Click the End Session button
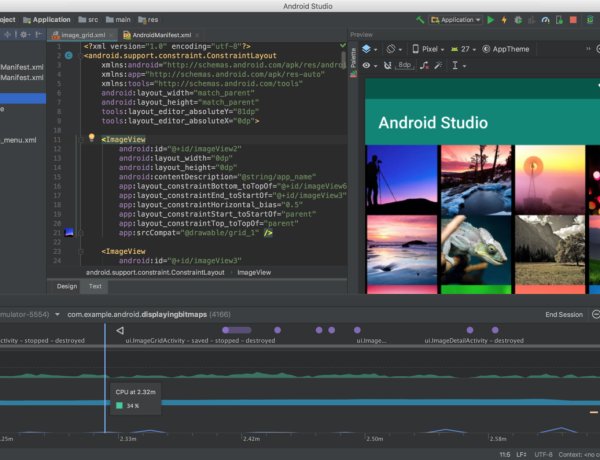The height and width of the screenshot is (460, 600). click(564, 315)
